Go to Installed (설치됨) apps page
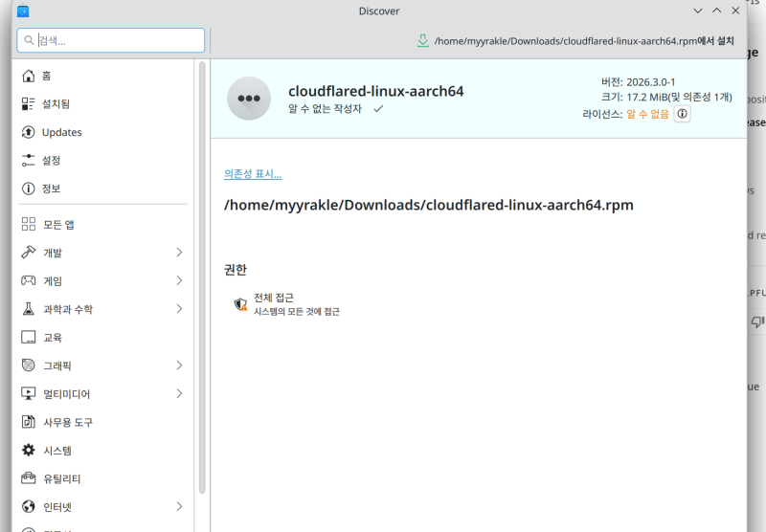 (x=103, y=104)
